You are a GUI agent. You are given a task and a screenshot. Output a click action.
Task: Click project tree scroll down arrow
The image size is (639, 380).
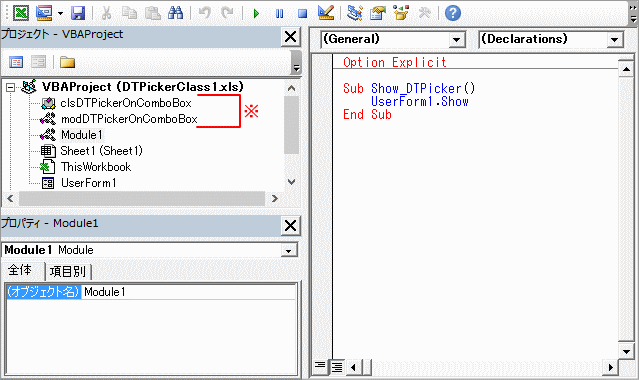tap(291, 182)
